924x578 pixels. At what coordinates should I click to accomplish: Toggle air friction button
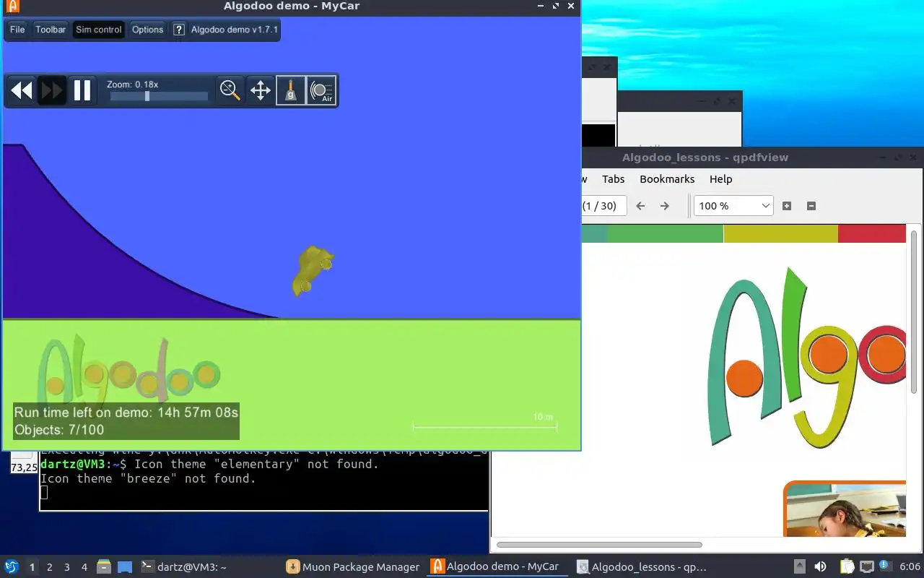click(x=321, y=90)
